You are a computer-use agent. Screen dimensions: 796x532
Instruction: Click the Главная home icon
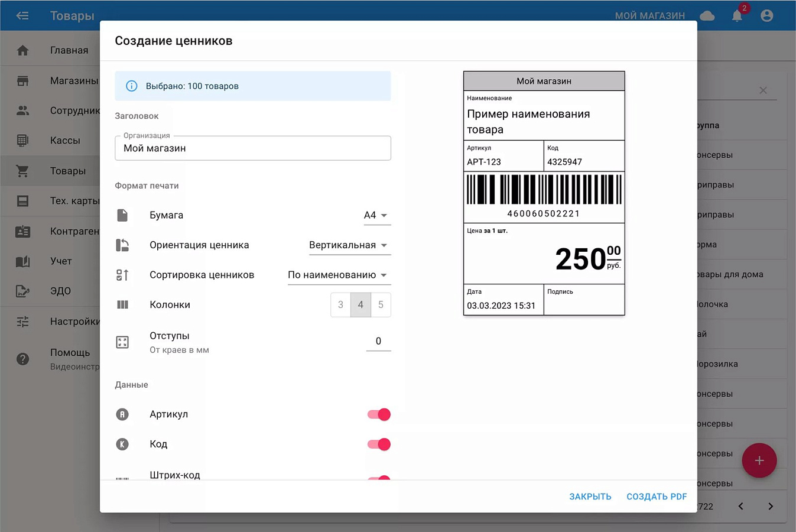point(22,50)
